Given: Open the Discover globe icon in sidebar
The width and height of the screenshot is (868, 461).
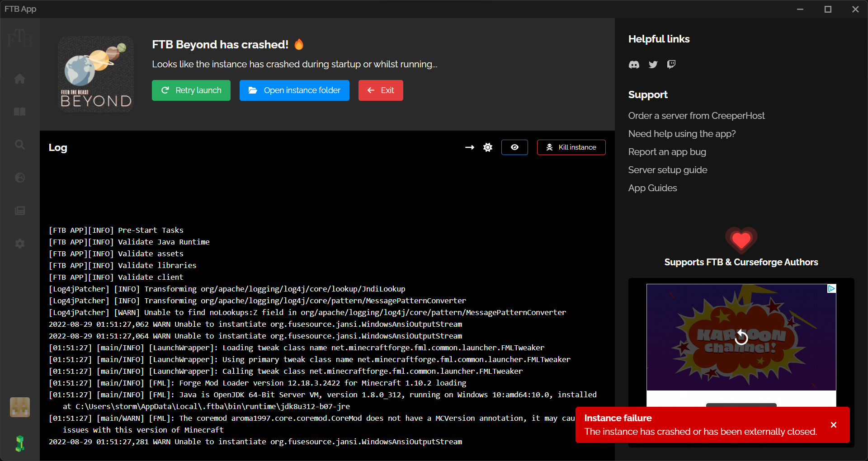Looking at the screenshot, I should 20,178.
